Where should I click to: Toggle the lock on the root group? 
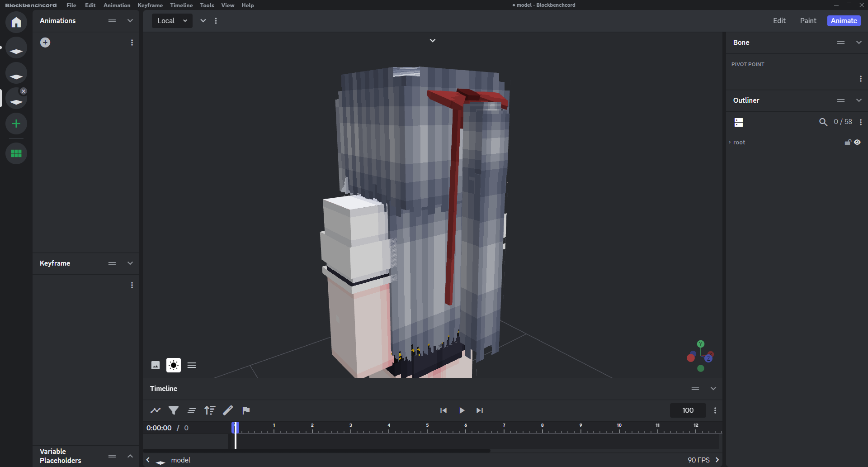tap(848, 143)
